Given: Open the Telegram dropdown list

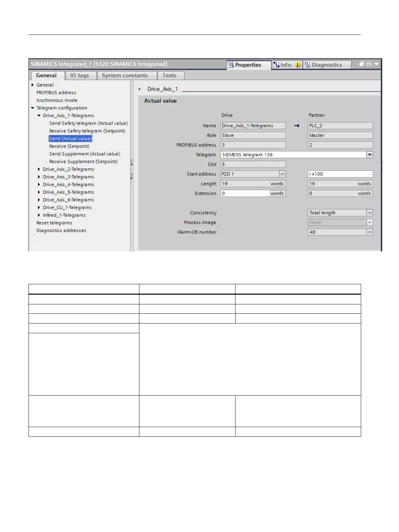Looking at the screenshot, I should pyautogui.click(x=370, y=155).
